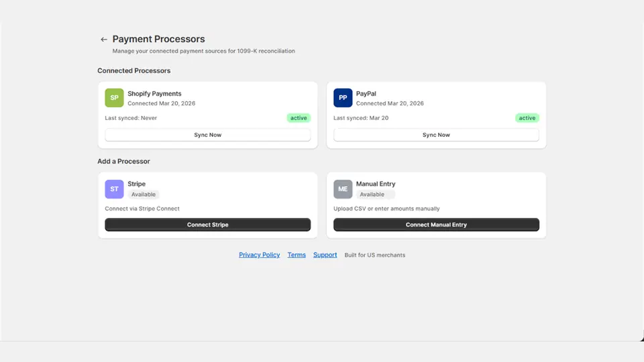The image size is (644, 362).
Task: Click the 'Connected Processors' section heading
Action: pyautogui.click(x=134, y=70)
